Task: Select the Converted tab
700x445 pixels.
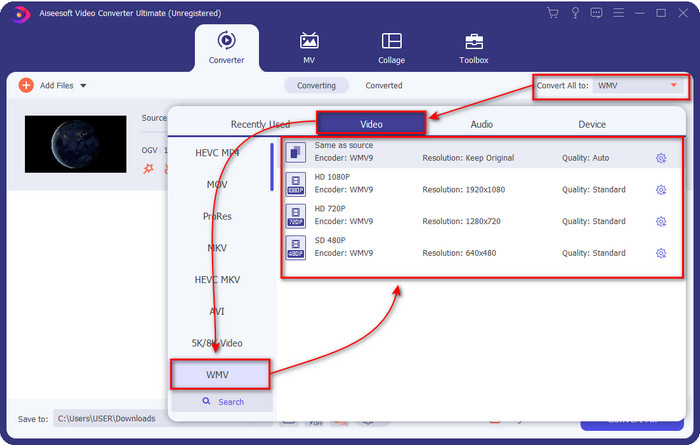Action: coord(384,85)
